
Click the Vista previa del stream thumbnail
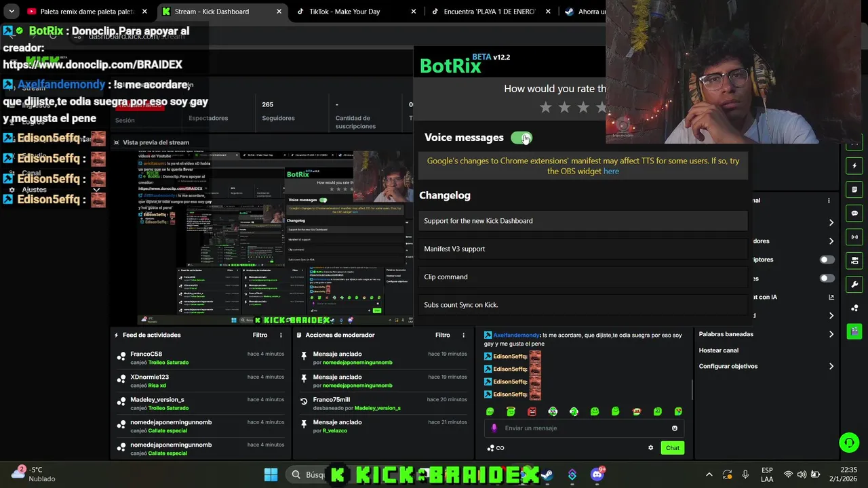coord(275,237)
